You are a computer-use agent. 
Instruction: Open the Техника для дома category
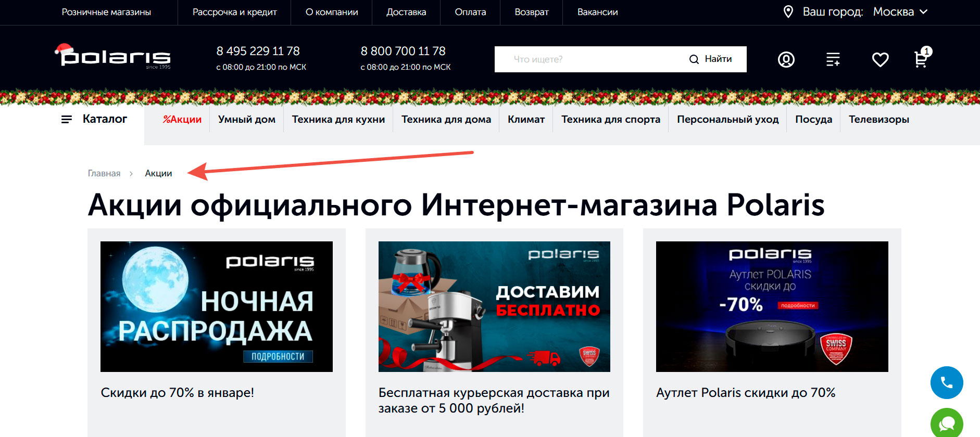pos(446,119)
